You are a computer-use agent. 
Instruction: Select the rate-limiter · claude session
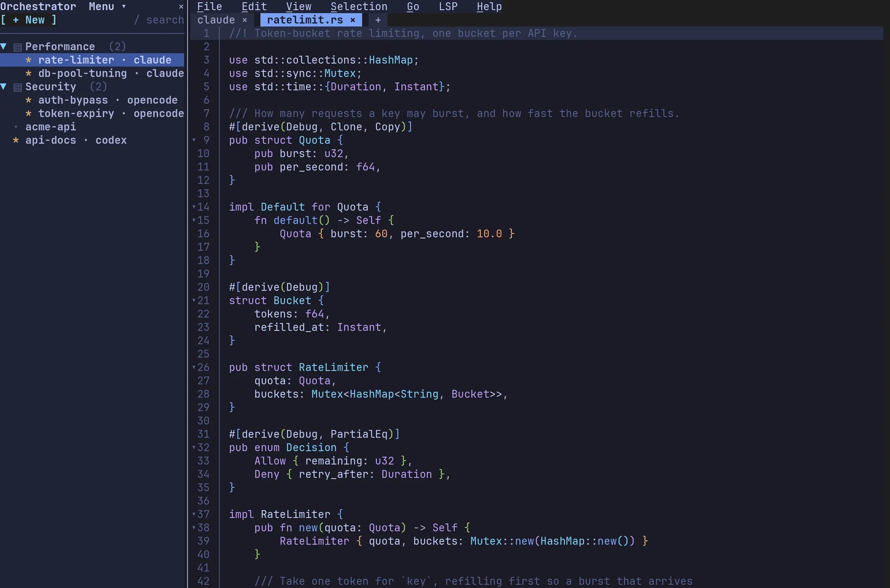(x=92, y=60)
